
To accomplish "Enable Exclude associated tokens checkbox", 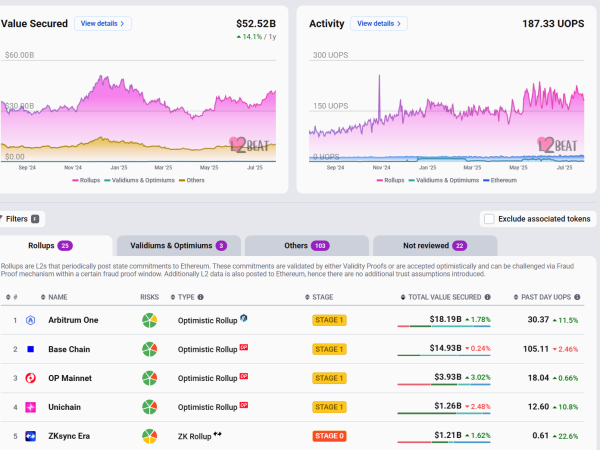I will (489, 219).
